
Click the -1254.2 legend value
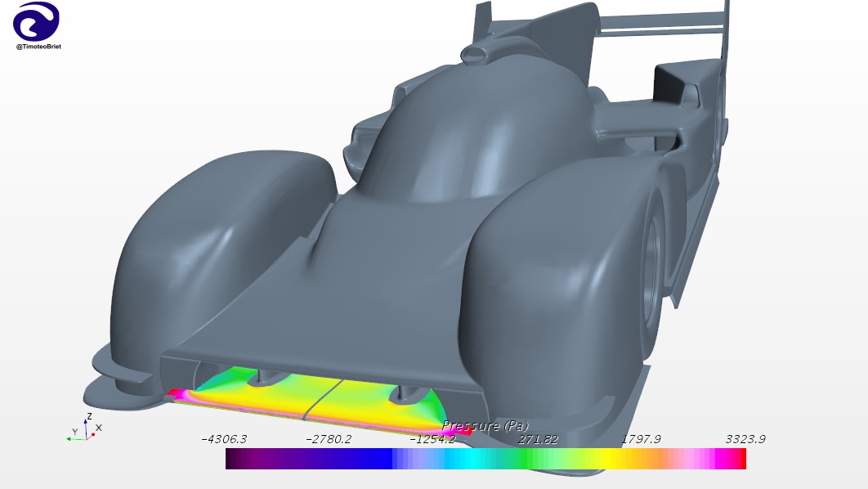432,439
